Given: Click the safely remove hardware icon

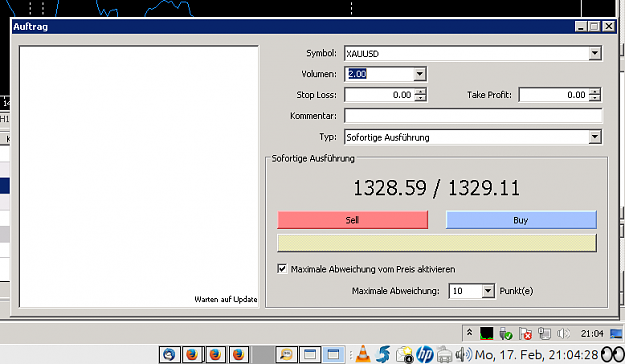Looking at the screenshot, I should [506, 333].
